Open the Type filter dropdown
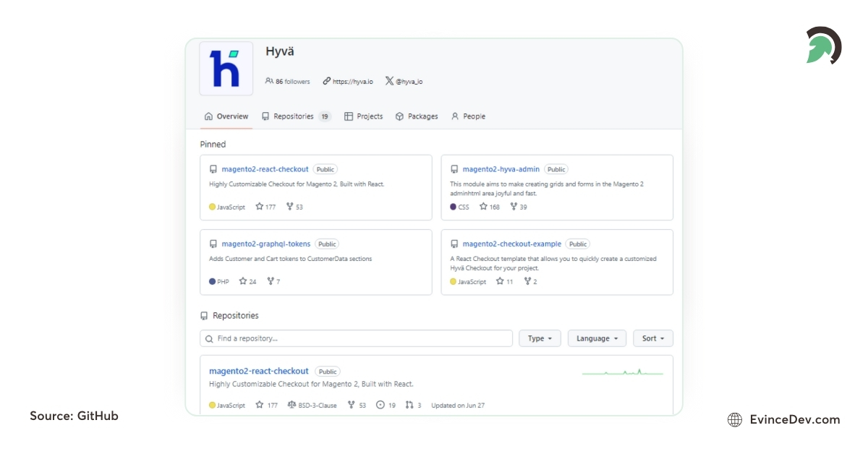Image resolution: width=868 pixels, height=454 pixels. coord(540,338)
